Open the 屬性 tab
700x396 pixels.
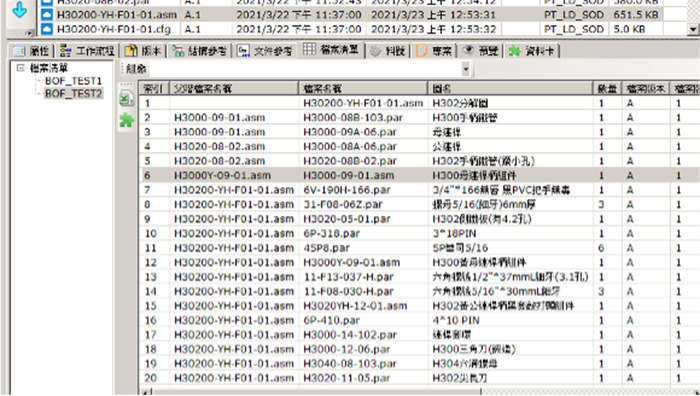[x=31, y=51]
